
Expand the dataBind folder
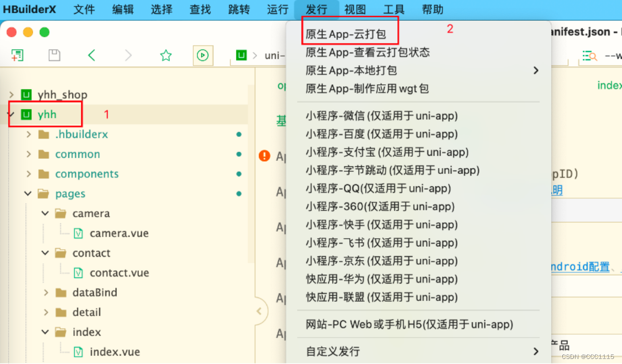[46, 292]
